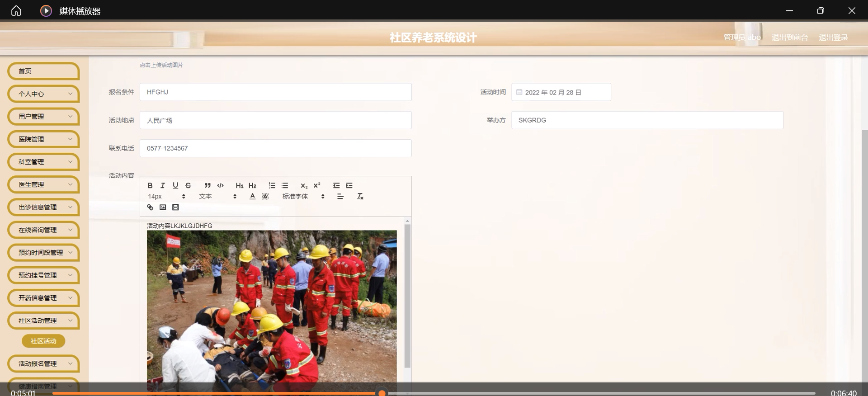Insert an image into the editor
The width and height of the screenshot is (868, 396).
coord(163,207)
